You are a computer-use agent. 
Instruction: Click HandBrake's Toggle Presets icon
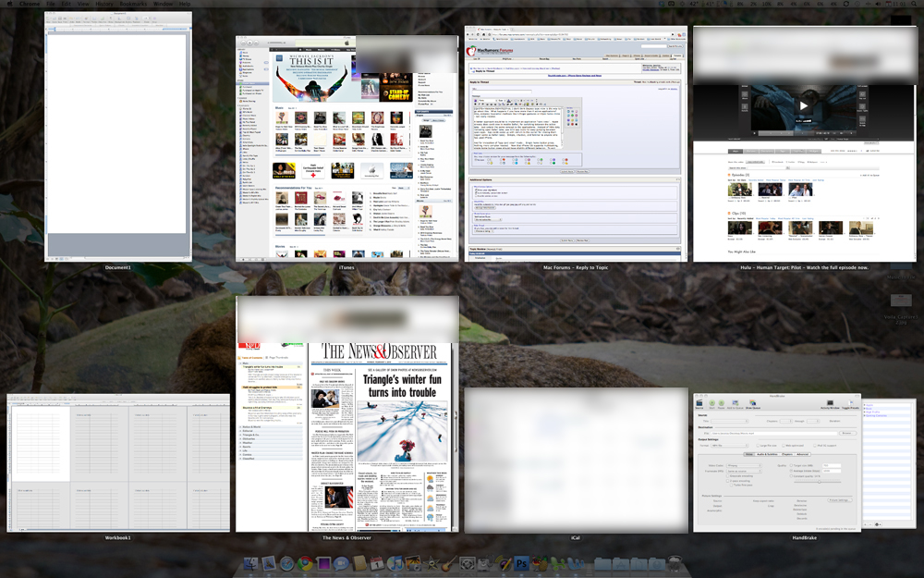coord(850,403)
